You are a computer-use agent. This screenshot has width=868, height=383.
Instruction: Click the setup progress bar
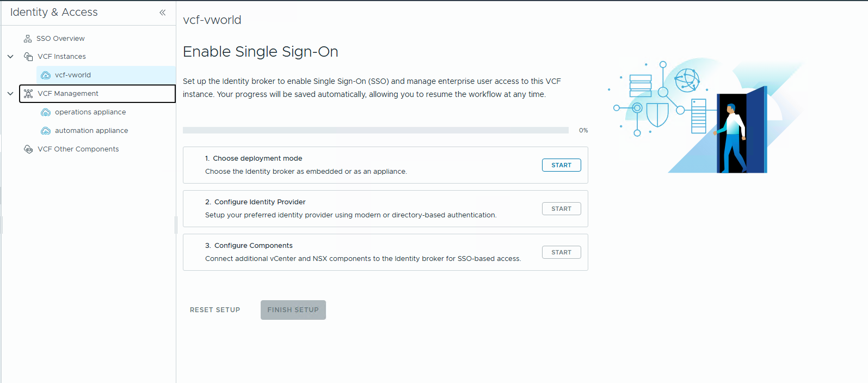coord(375,130)
